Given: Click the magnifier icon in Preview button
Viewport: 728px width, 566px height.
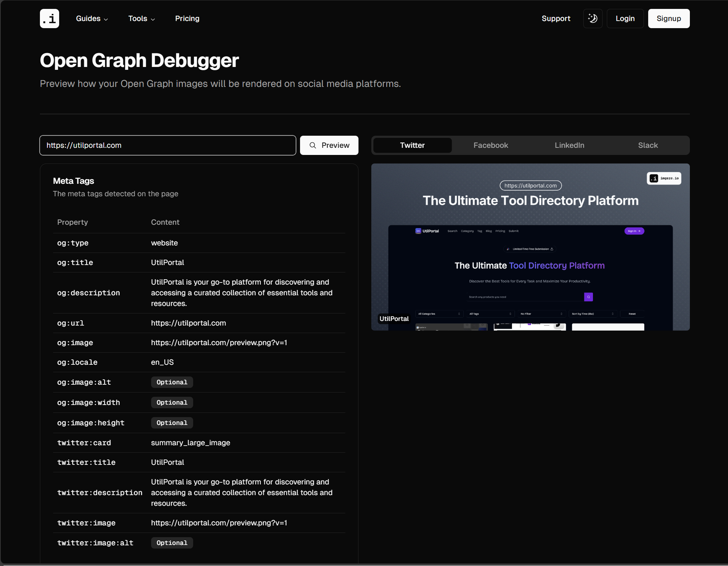Looking at the screenshot, I should tap(313, 145).
